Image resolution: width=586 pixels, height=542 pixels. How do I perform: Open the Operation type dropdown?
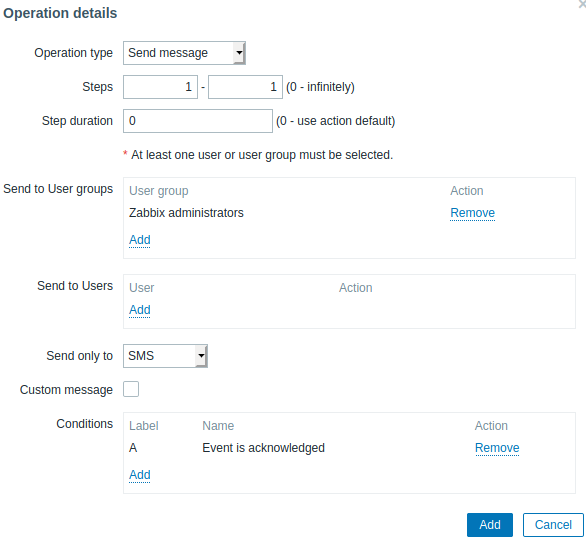click(184, 53)
